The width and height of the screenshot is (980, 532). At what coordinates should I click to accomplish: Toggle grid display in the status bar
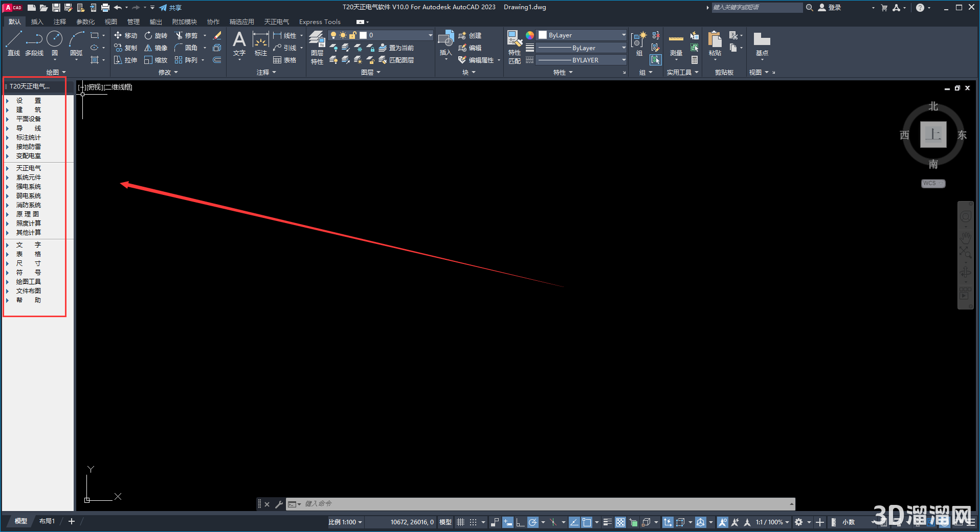[460, 522]
